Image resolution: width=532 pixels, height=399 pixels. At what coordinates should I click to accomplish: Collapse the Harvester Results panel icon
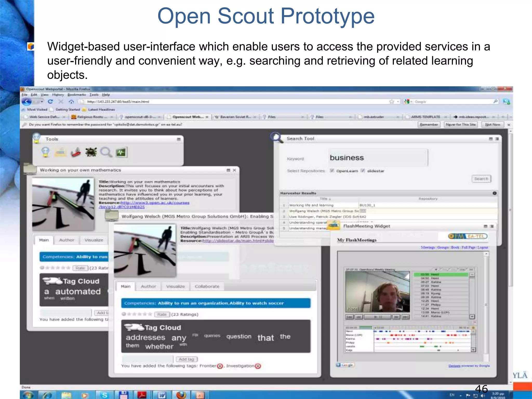pyautogui.click(x=495, y=193)
